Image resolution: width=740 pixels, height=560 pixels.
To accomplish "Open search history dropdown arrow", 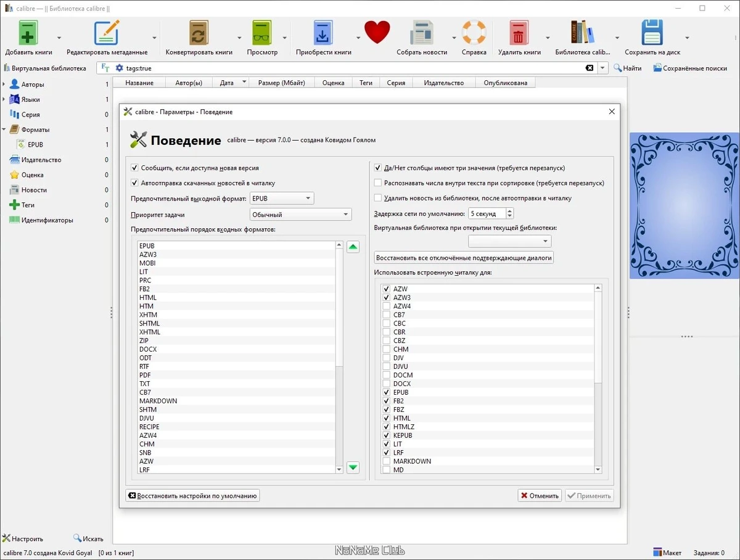I will click(x=603, y=68).
